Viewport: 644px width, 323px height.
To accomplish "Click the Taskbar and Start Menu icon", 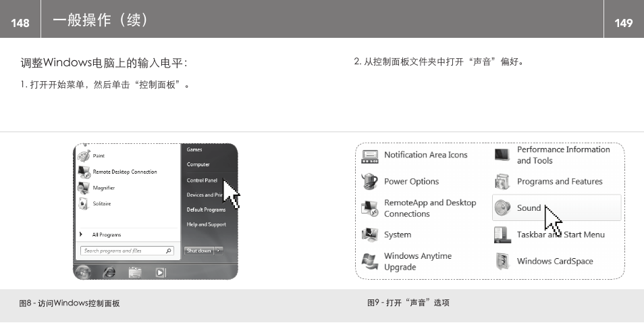I will coord(502,234).
